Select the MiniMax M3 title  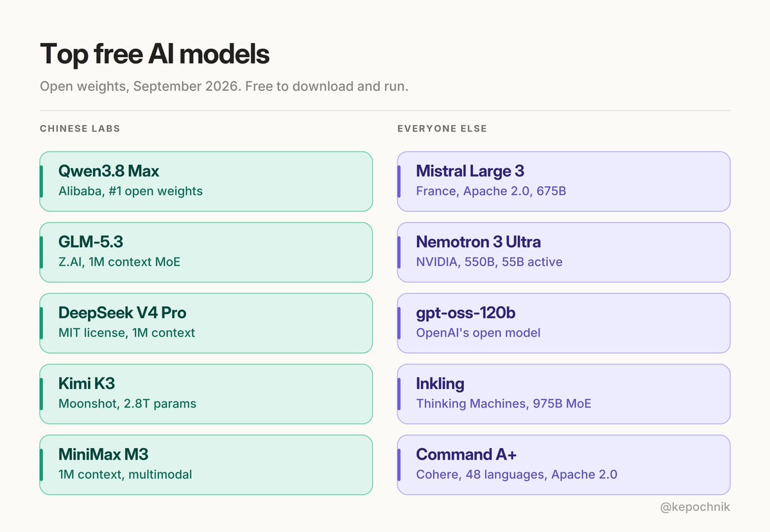[x=103, y=454]
